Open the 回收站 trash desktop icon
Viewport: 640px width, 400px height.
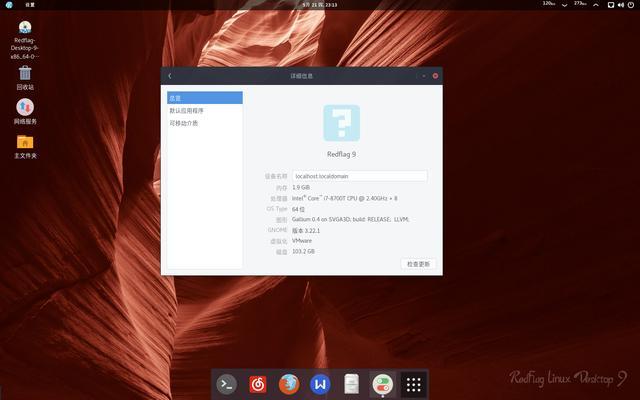(x=25, y=78)
